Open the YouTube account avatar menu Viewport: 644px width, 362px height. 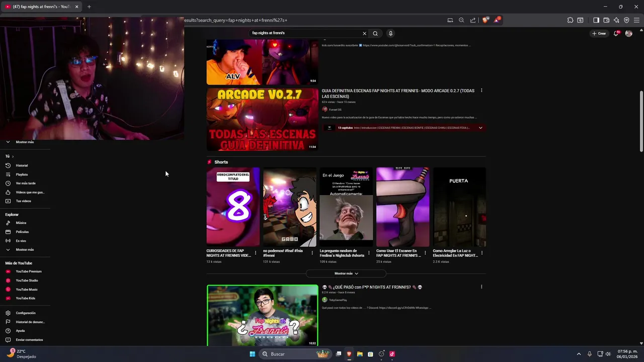pyautogui.click(x=628, y=33)
